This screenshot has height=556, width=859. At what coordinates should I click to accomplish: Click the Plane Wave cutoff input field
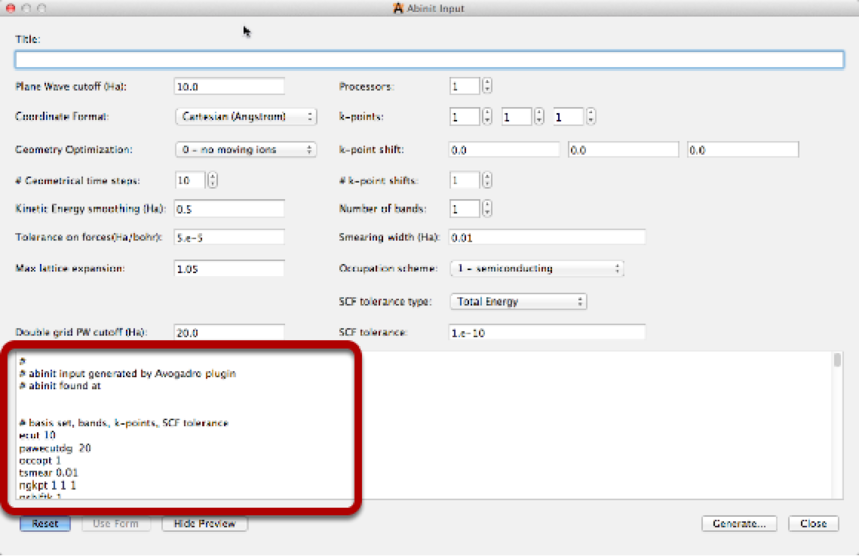click(229, 87)
